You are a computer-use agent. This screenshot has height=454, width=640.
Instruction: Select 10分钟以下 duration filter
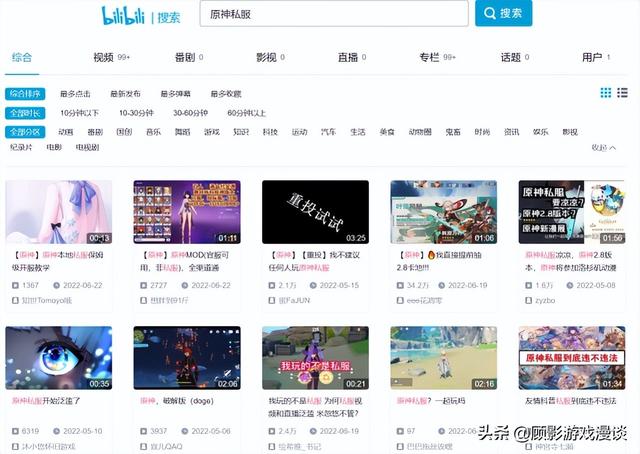tap(81, 112)
